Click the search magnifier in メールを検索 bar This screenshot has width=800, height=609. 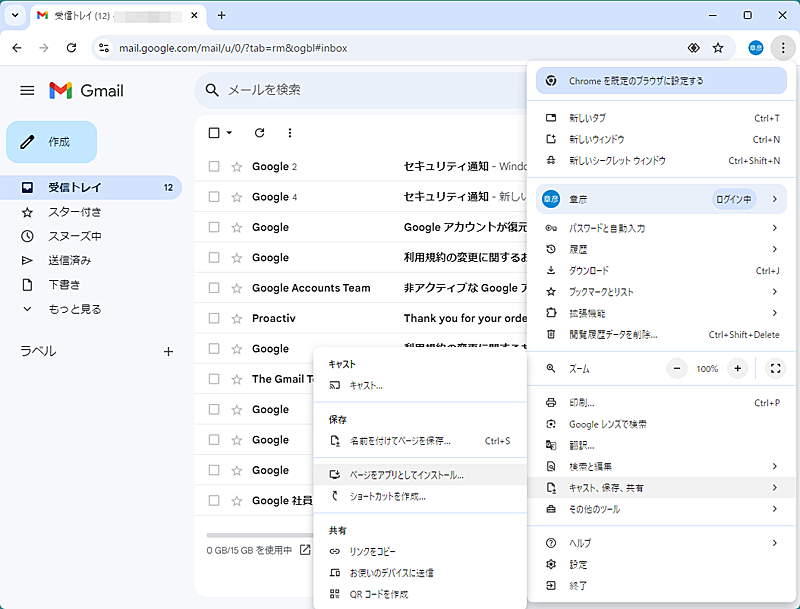(210, 90)
